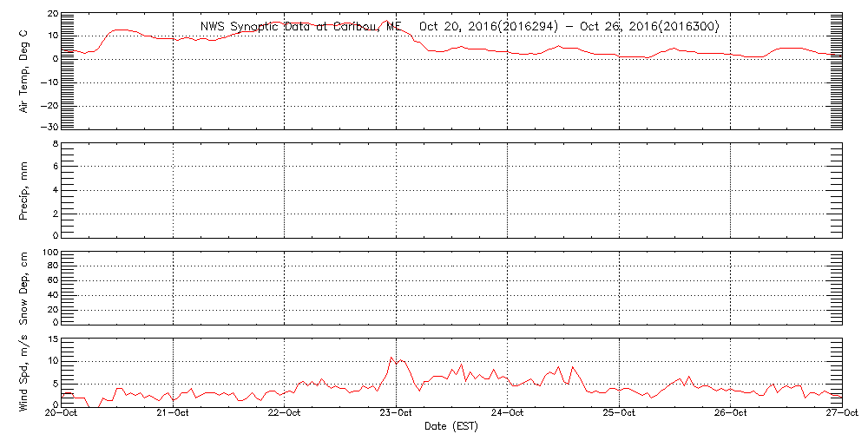868x434 pixels.
Task: Click the -10 value on temperature axis
Action: pos(48,82)
